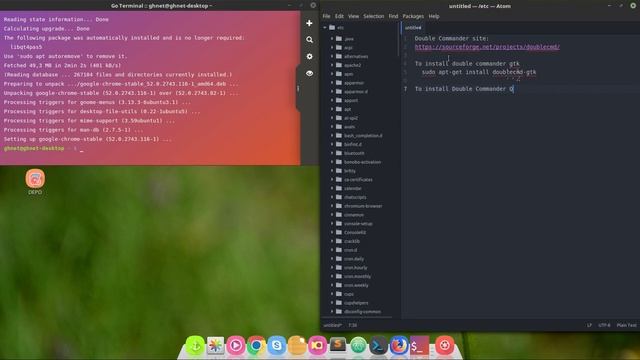Open the View menu in Atom

pos(353,16)
